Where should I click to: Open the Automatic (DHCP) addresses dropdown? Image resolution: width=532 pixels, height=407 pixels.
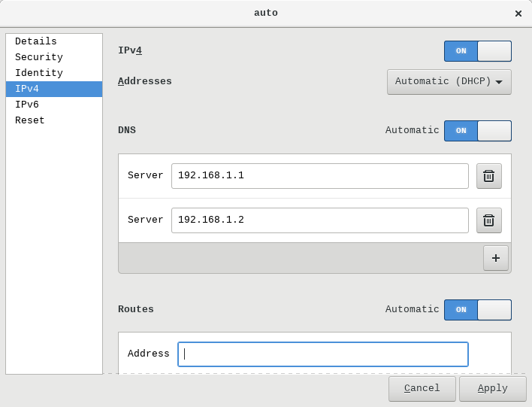pos(449,82)
